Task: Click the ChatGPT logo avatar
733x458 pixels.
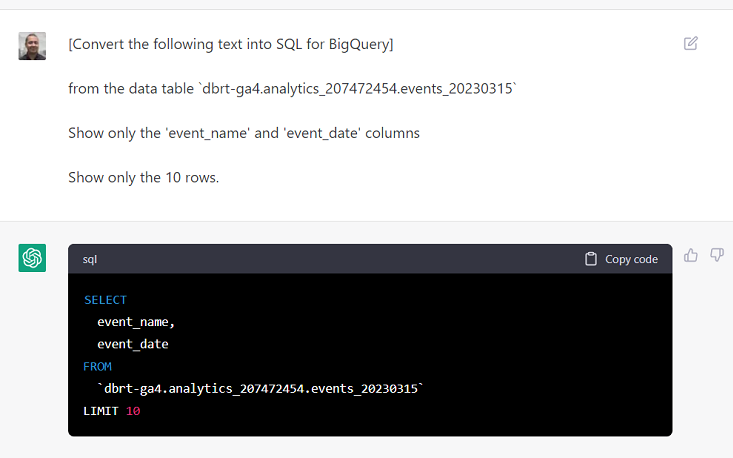Action: click(32, 258)
